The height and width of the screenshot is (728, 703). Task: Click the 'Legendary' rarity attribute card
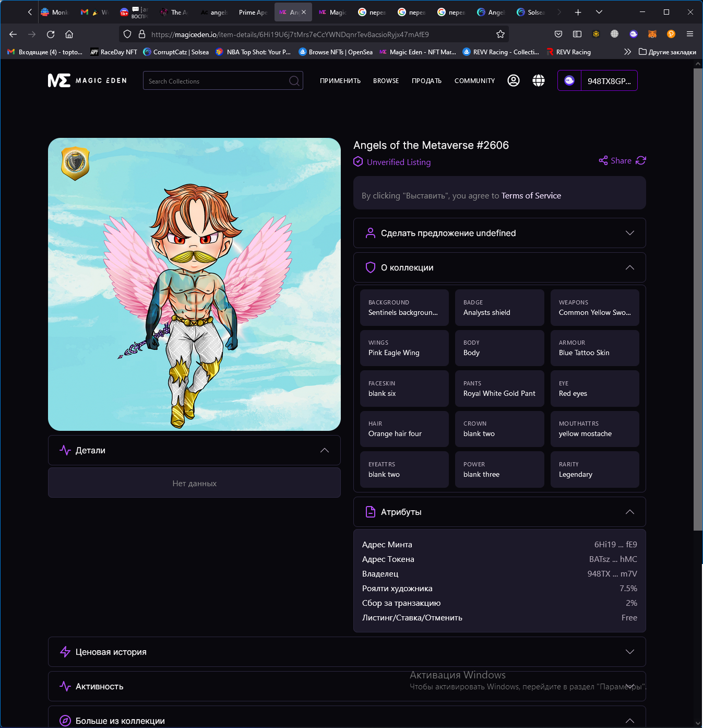click(x=595, y=469)
